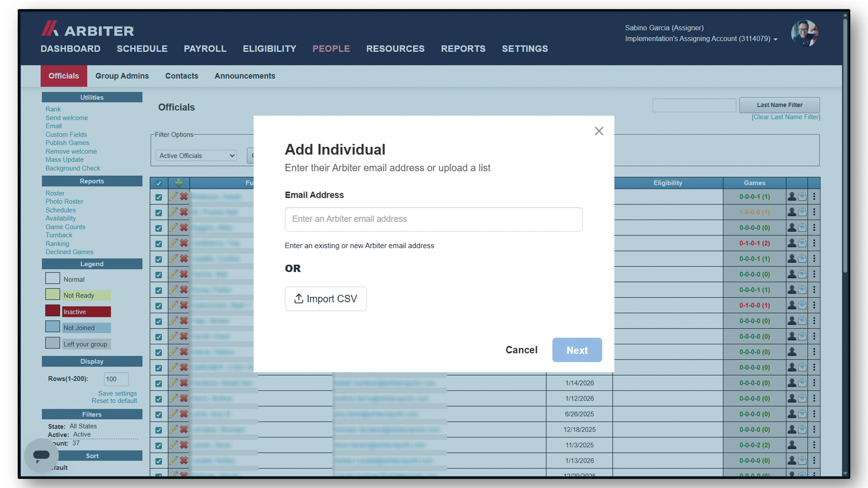Open the SCHEDULE menu
The height and width of the screenshot is (488, 868).
click(142, 49)
